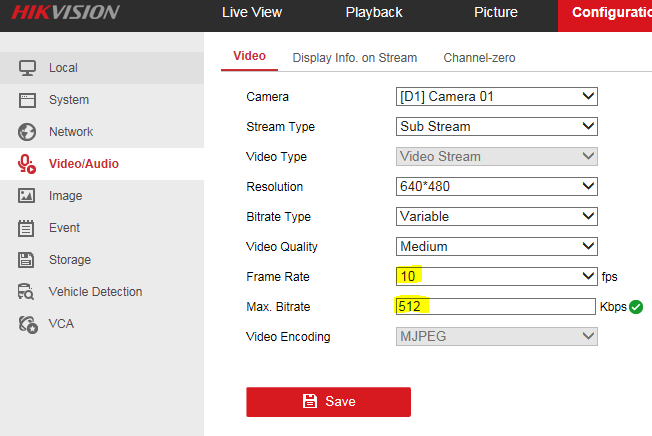This screenshot has width=652, height=436.
Task: Click the Event calendar icon
Action: pos(28,228)
